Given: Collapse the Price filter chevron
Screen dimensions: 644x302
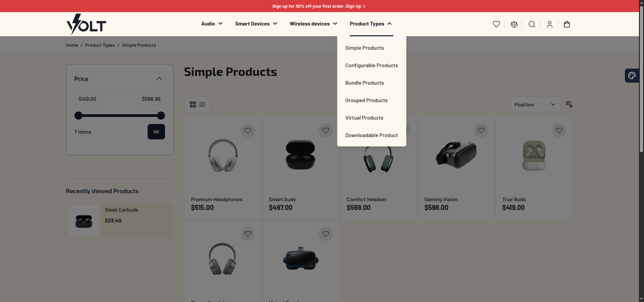Looking at the screenshot, I should (x=159, y=79).
